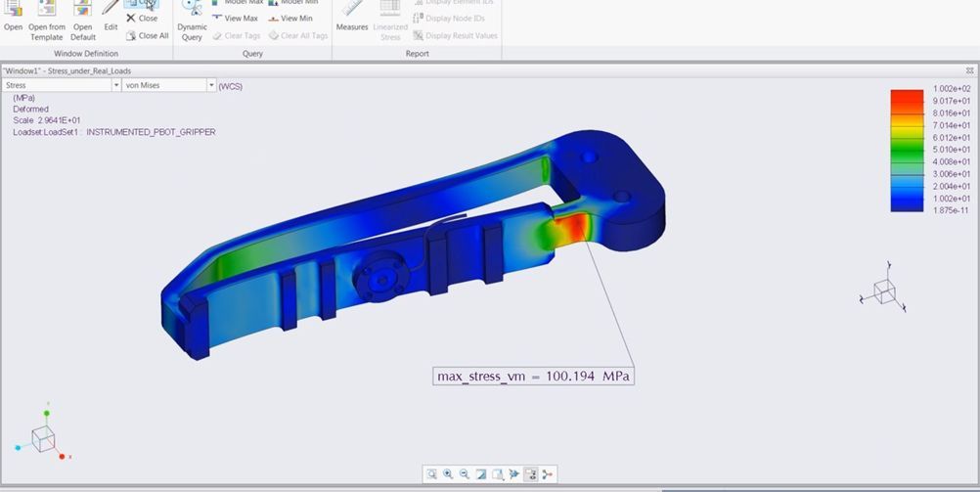980x492 pixels.
Task: Click the 5.010e+01 legend value
Action: [x=952, y=150]
